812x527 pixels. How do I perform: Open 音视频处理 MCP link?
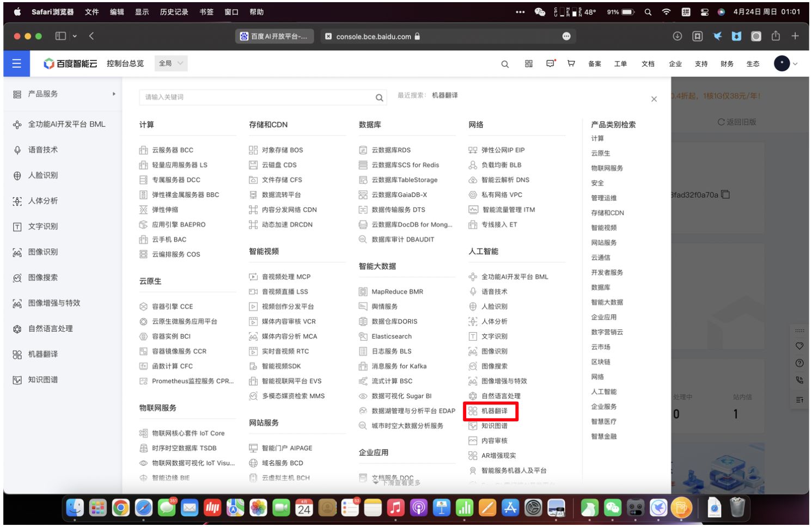[286, 277]
